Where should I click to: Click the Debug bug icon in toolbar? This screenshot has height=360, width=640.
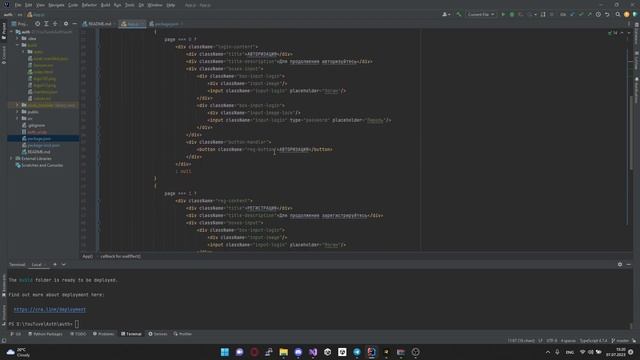click(512, 14)
